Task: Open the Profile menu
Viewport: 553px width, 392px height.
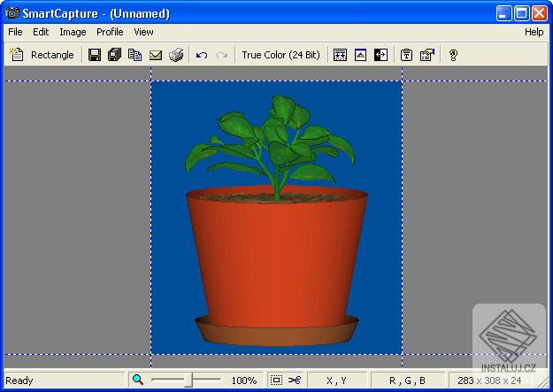Action: click(x=110, y=32)
